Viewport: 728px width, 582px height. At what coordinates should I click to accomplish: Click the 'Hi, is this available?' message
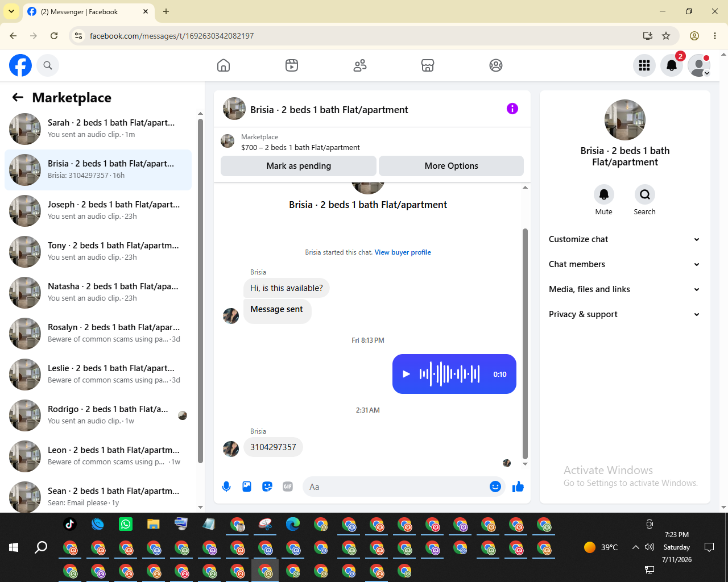(x=287, y=288)
